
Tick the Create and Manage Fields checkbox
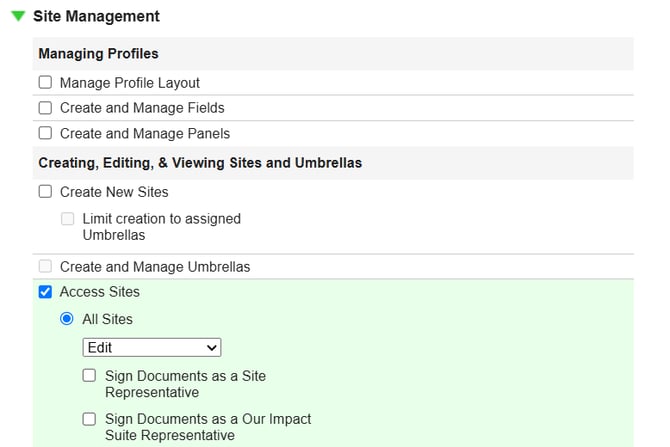pyautogui.click(x=45, y=108)
